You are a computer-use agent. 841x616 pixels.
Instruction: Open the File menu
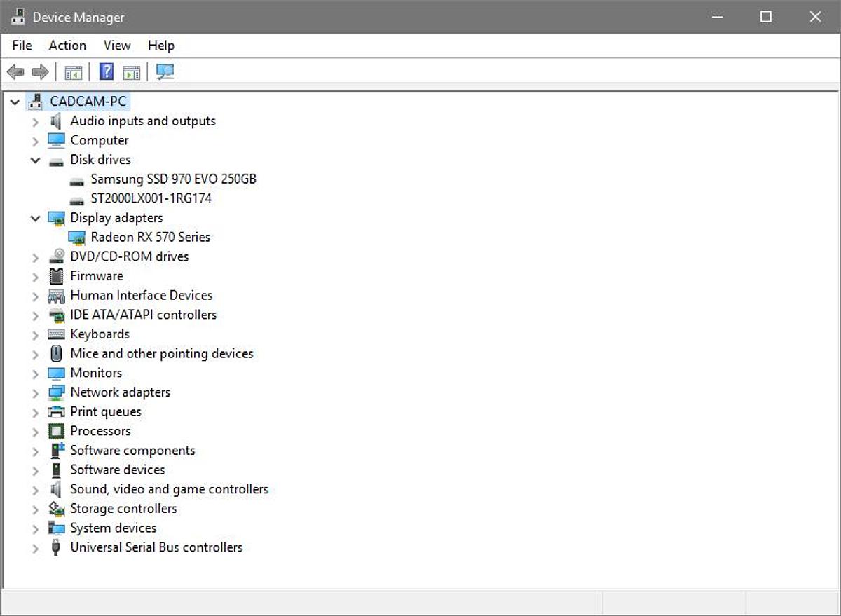(x=22, y=46)
